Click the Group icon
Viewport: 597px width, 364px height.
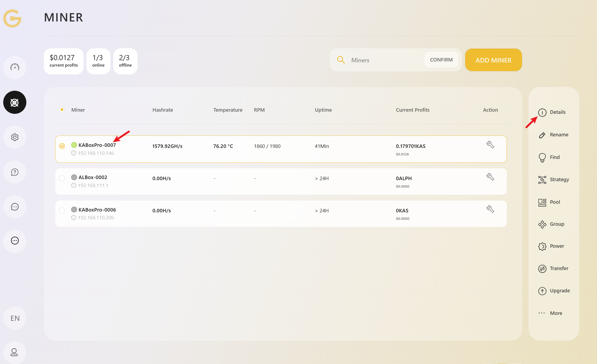[542, 224]
